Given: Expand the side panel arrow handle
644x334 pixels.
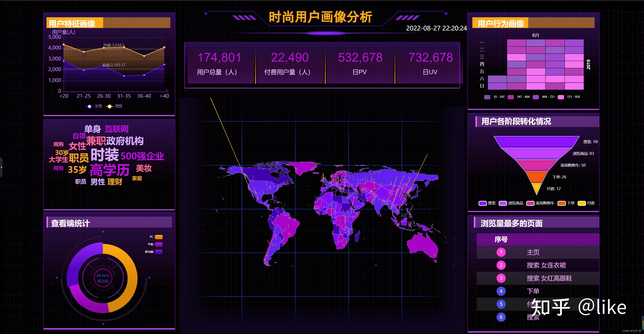Looking at the screenshot, I should coord(1,167).
